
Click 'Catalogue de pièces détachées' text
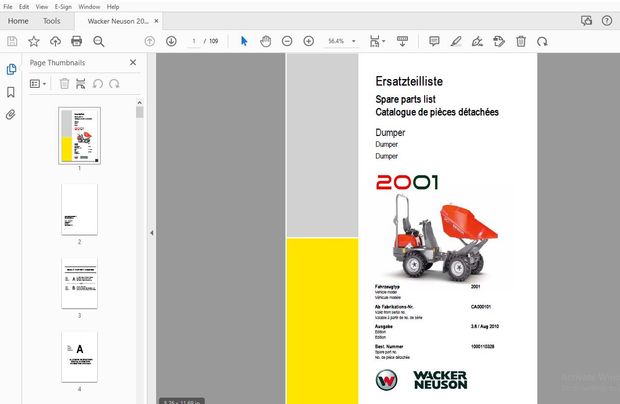point(437,112)
